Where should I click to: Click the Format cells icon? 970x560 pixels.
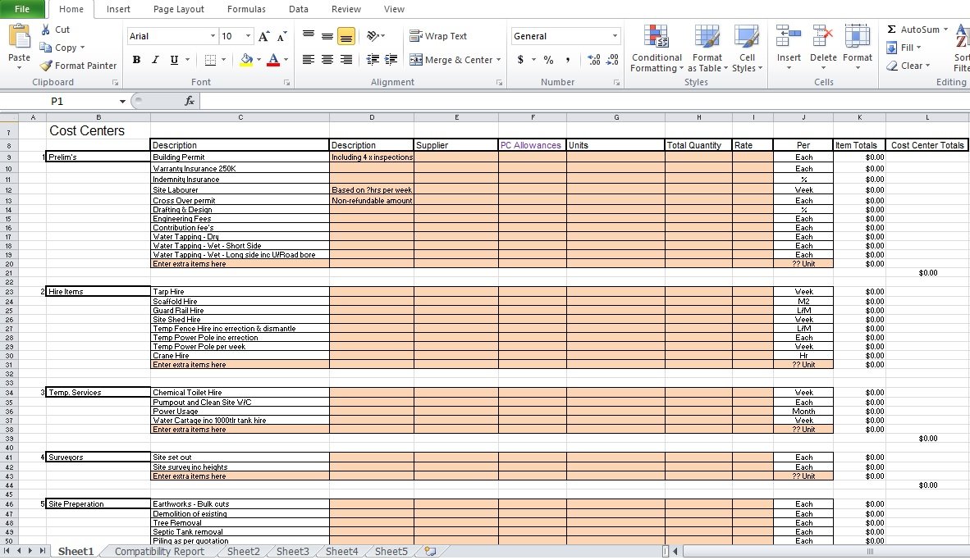point(858,36)
